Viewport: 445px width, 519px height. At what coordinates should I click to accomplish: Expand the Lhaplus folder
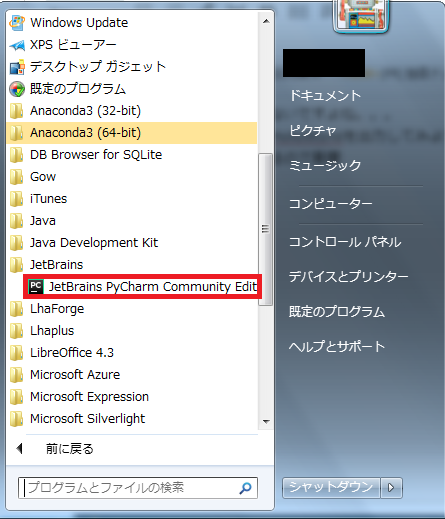[x=132, y=331]
